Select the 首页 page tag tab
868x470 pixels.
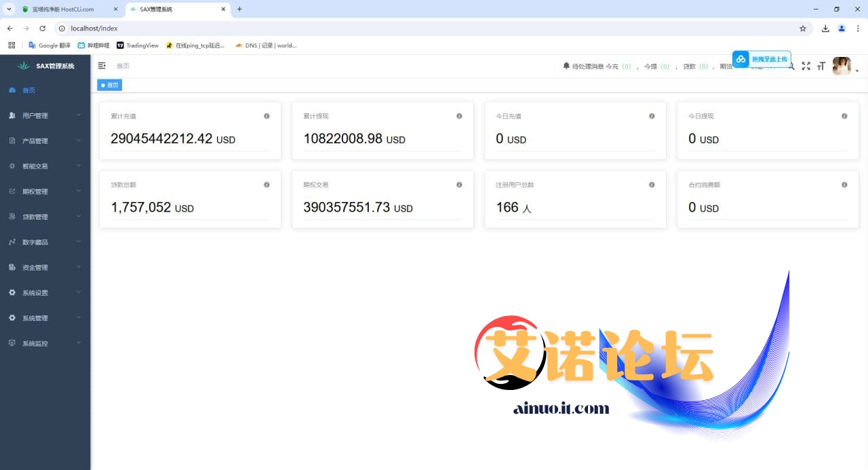pos(110,85)
